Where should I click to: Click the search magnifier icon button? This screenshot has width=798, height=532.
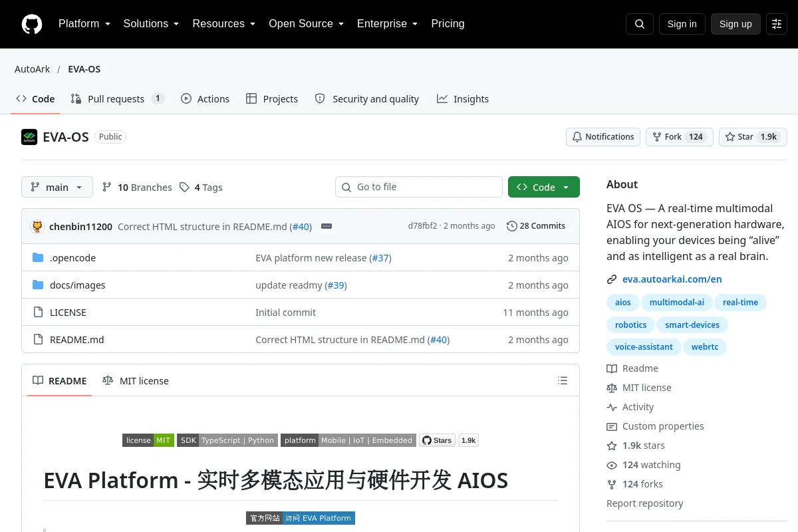[x=640, y=24]
